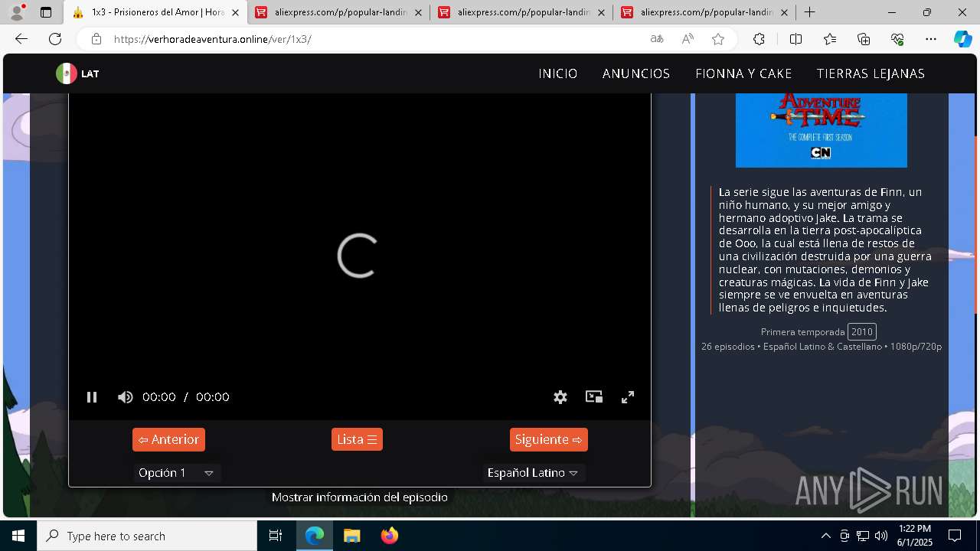The width and height of the screenshot is (980, 551).
Task: Open the Español Latino language dropdown
Action: pyautogui.click(x=533, y=473)
